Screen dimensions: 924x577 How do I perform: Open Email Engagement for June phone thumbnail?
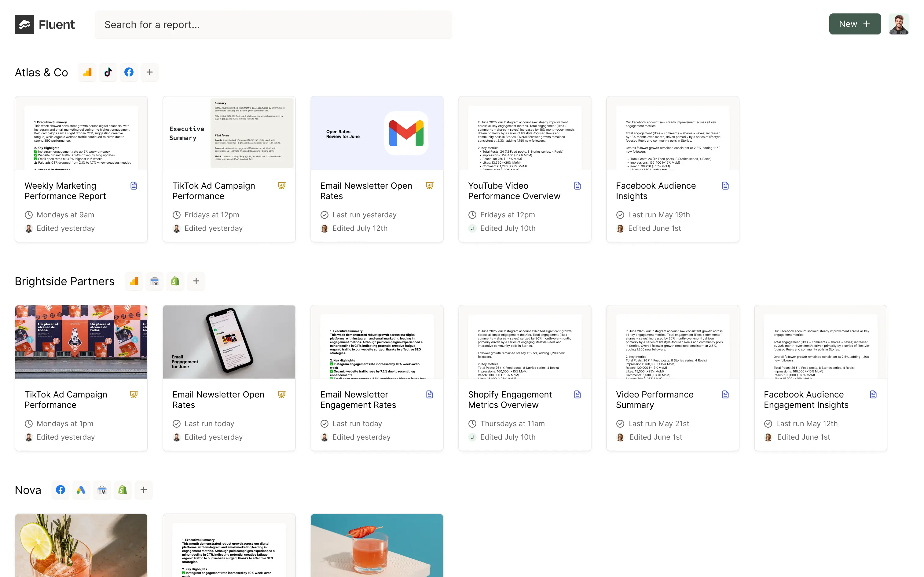(229, 342)
